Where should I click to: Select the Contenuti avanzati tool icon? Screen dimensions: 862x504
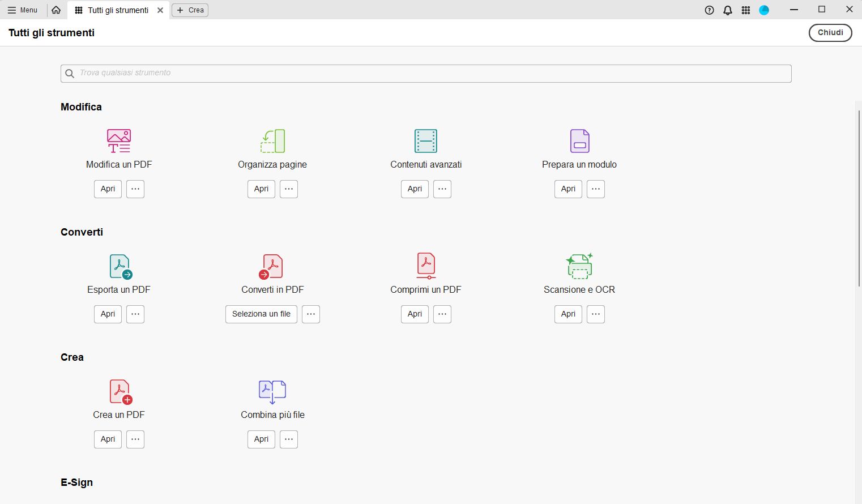(425, 140)
